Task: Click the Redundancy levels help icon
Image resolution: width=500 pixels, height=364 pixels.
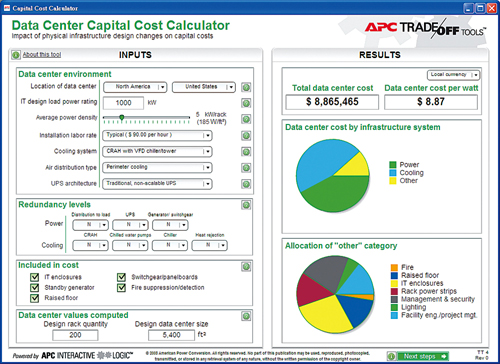Action: [246, 205]
